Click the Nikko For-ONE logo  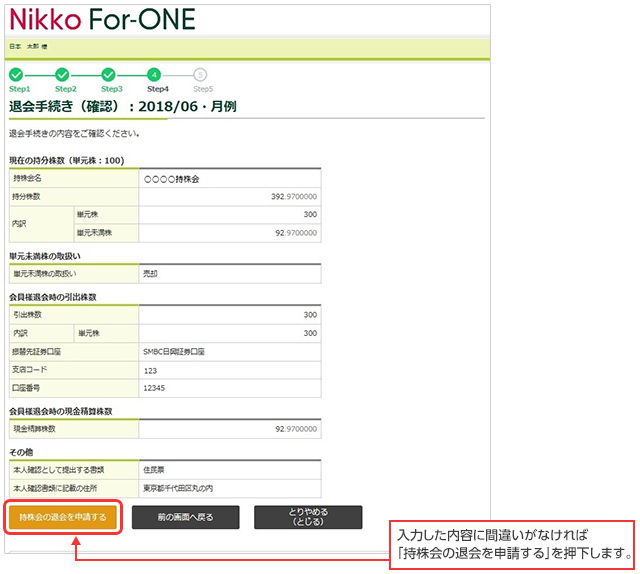click(x=102, y=20)
